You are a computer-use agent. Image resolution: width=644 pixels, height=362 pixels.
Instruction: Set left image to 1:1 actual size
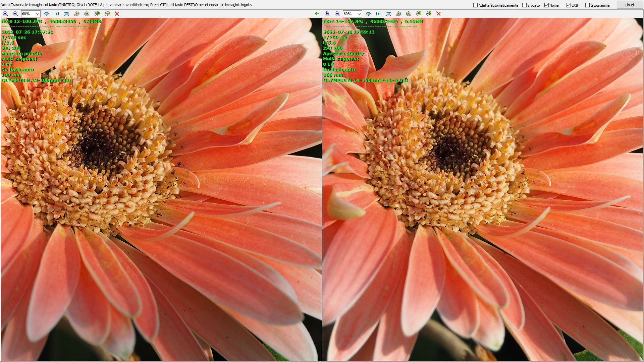[x=56, y=14]
